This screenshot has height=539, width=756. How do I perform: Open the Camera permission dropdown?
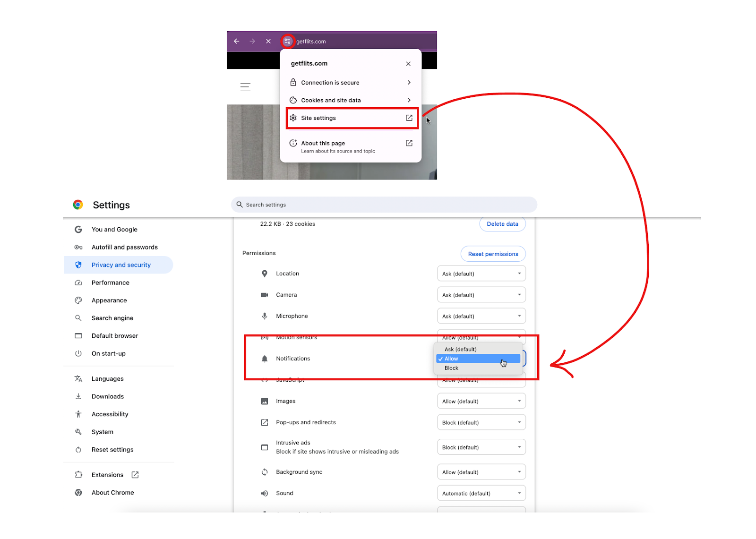coord(481,295)
